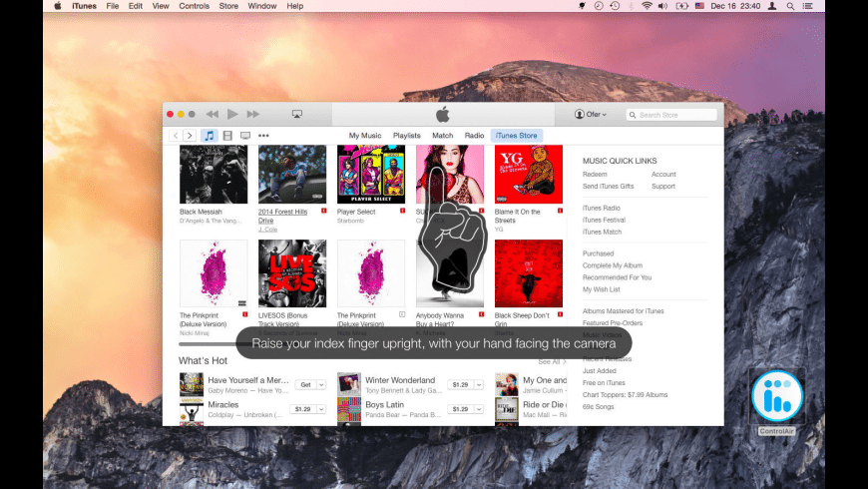Open the Player Select album cover
This screenshot has width=868, height=489.
pos(371,175)
